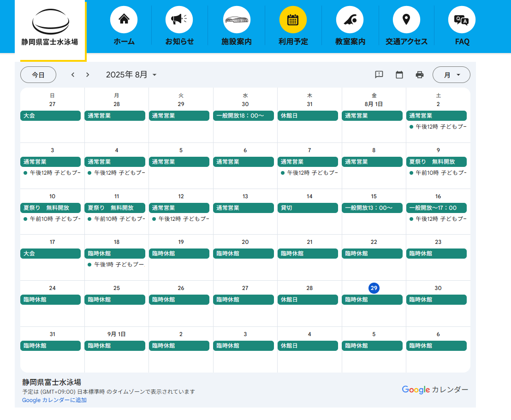The image size is (511, 420).
Task: Select the yellow 利用予定 calendar icon
Action: pyautogui.click(x=293, y=19)
